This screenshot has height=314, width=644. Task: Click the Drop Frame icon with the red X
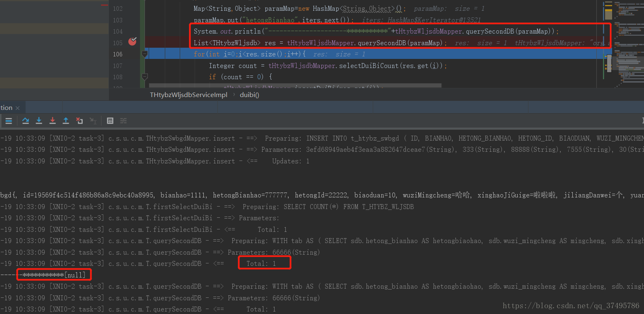pos(80,121)
